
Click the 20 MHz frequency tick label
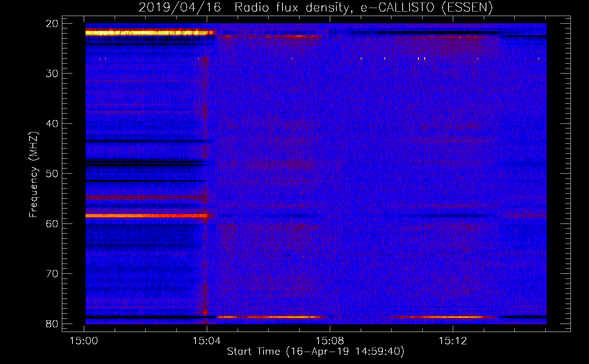click(52, 24)
